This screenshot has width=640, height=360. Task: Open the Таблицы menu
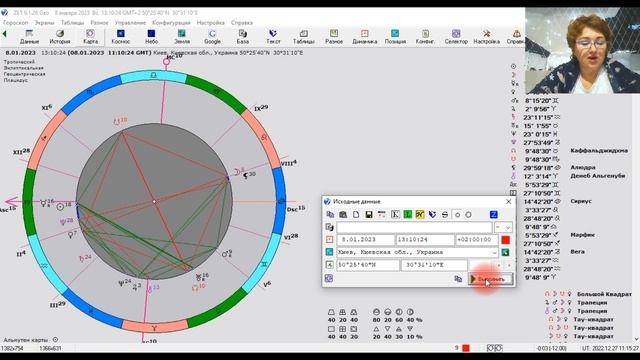pos(72,23)
